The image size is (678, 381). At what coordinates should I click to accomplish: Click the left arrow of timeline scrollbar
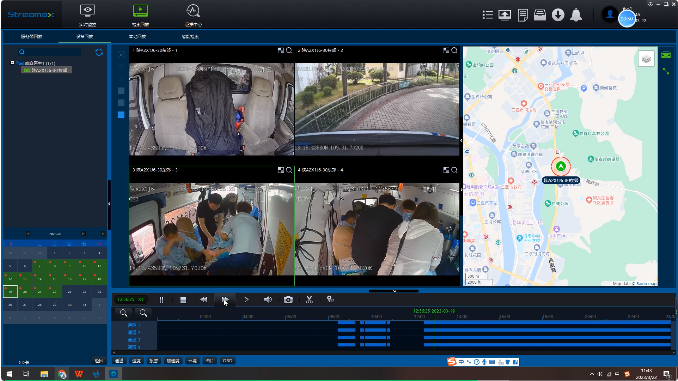pos(114,352)
